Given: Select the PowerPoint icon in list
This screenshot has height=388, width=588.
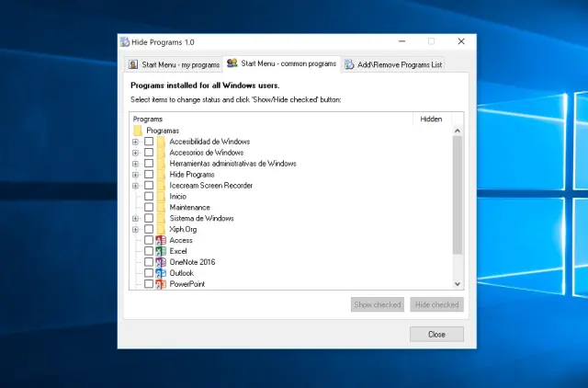Looking at the screenshot, I should click(161, 284).
